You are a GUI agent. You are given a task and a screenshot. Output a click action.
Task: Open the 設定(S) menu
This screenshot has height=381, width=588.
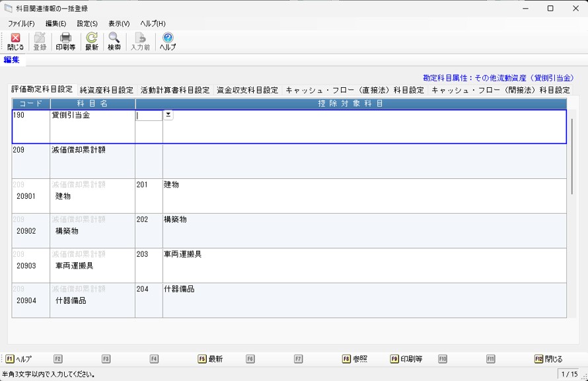87,24
